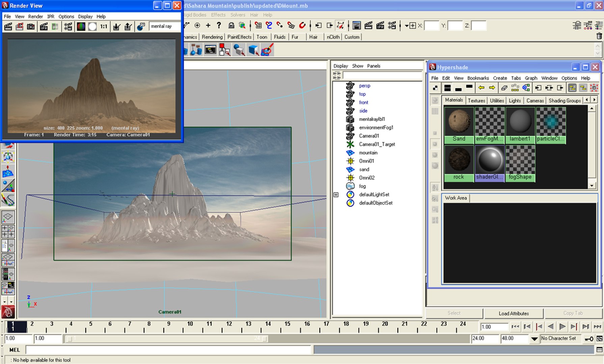Click Hypershade materials scroll up arrow
604x364 pixels.
coord(592,109)
